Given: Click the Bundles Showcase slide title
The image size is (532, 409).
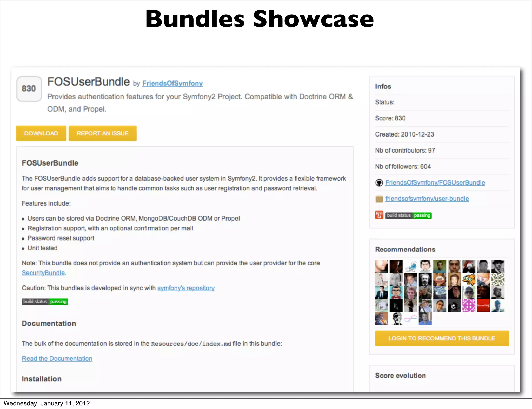Looking at the screenshot, I should [259, 19].
